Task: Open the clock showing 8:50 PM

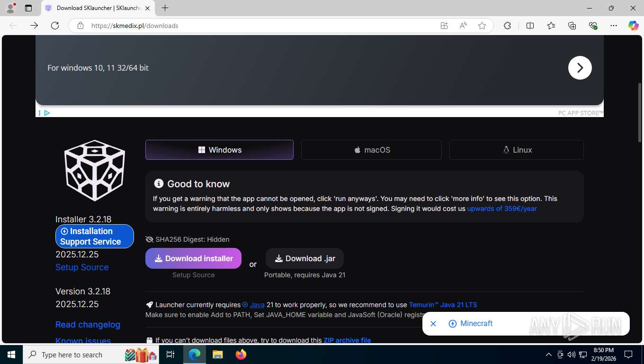Action: click(603, 355)
